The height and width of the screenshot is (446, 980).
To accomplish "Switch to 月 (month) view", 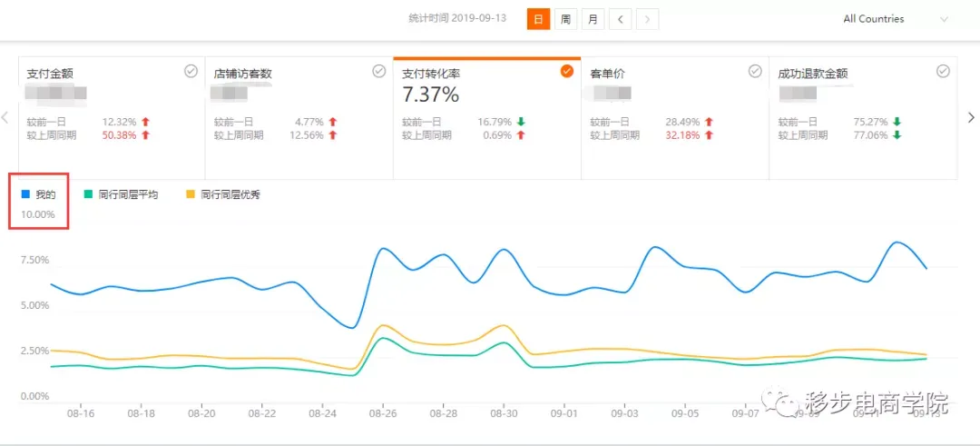I will tap(593, 19).
